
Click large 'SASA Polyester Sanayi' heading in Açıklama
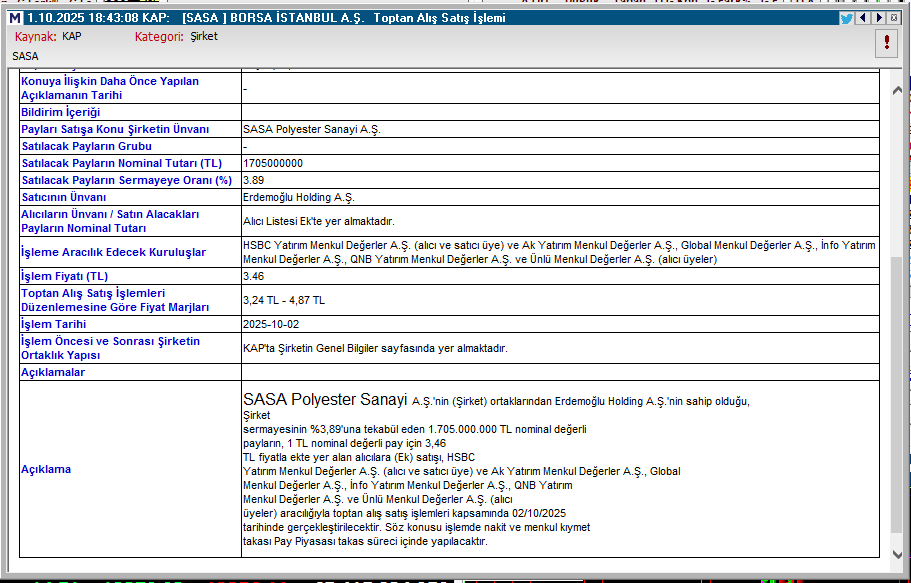325,399
